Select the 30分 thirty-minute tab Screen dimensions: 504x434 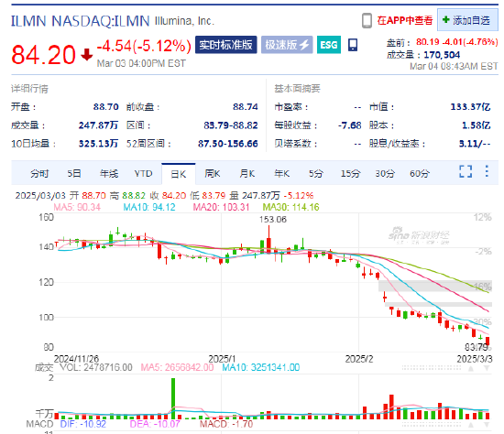[385, 174]
